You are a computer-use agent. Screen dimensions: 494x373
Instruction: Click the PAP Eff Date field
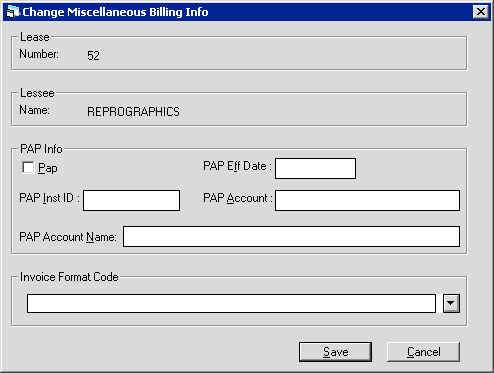coord(315,168)
